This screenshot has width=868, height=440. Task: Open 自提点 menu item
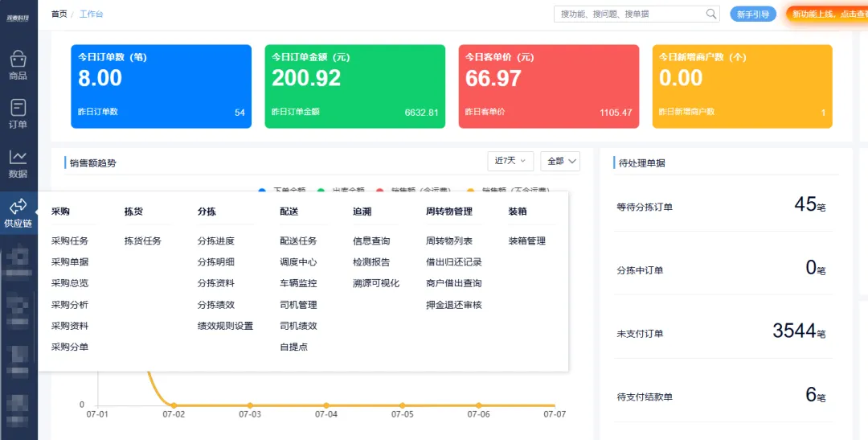pos(294,347)
